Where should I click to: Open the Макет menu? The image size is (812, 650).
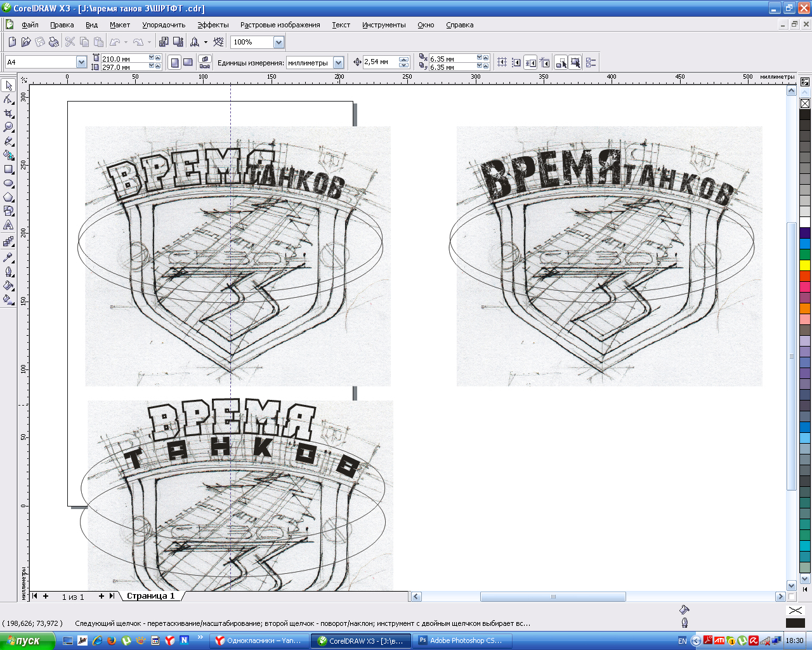pyautogui.click(x=119, y=25)
